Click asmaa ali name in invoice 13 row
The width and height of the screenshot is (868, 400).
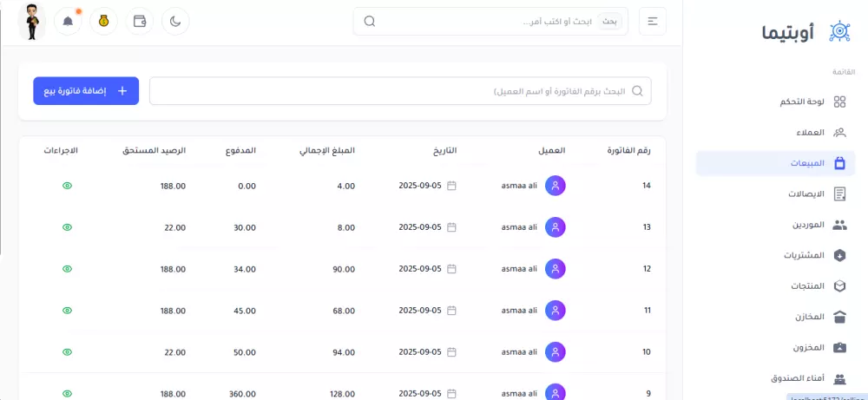click(x=519, y=226)
